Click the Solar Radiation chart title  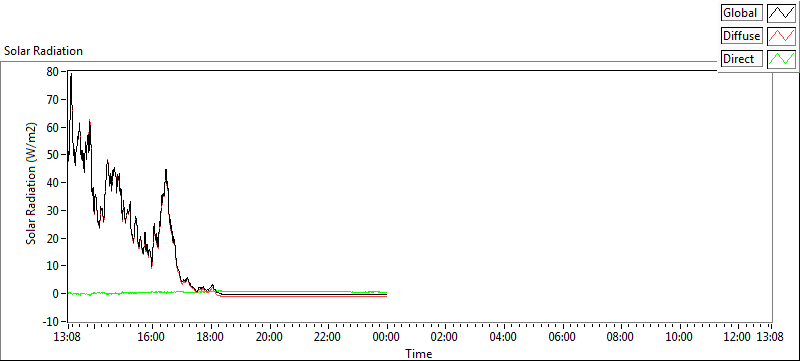43,51
